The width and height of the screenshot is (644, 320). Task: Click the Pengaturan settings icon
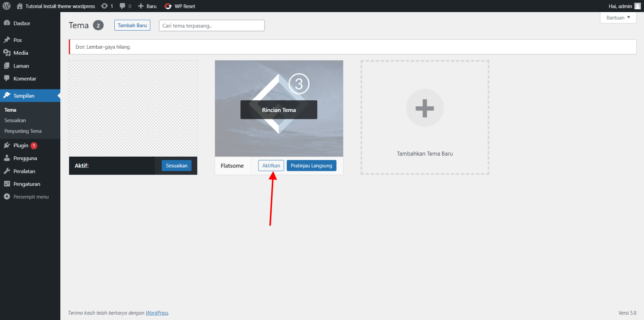(7, 184)
